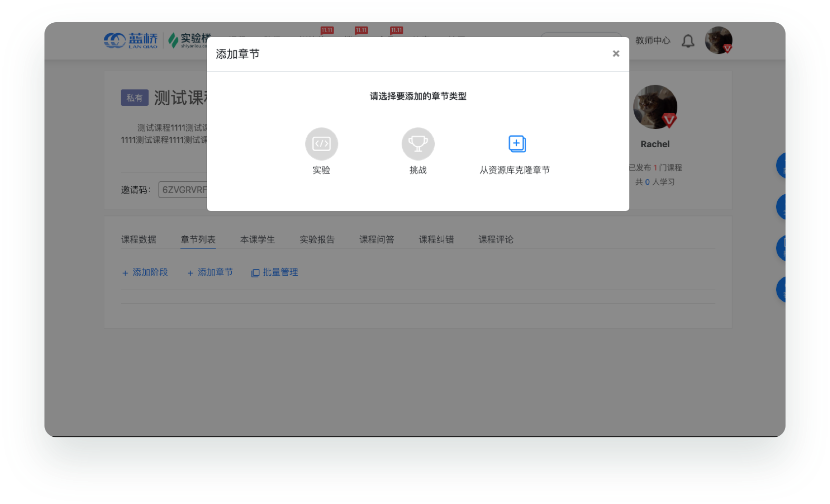Open 教师中心 in the header

[x=653, y=41]
